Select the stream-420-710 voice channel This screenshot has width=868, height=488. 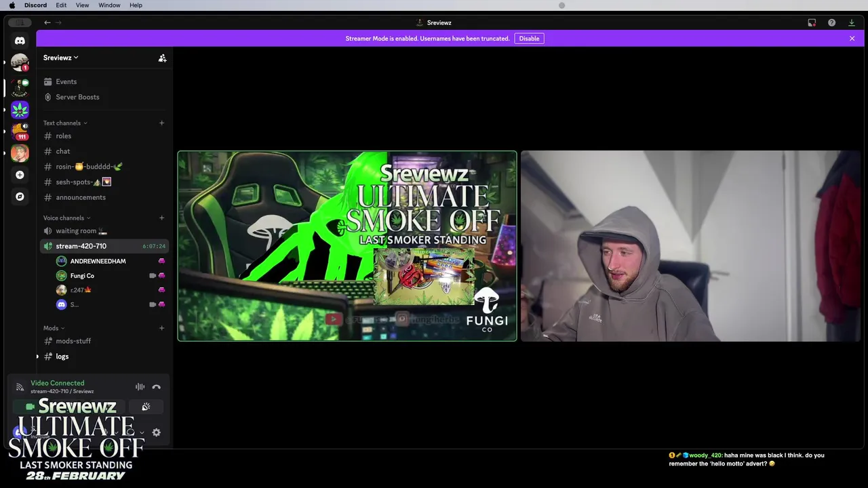coord(104,246)
